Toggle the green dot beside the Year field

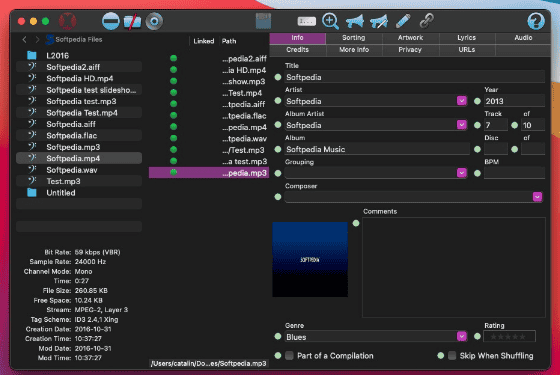point(477,101)
